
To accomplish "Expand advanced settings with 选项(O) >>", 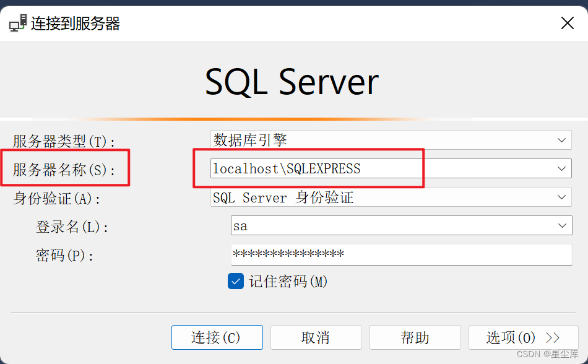I will 523,337.
